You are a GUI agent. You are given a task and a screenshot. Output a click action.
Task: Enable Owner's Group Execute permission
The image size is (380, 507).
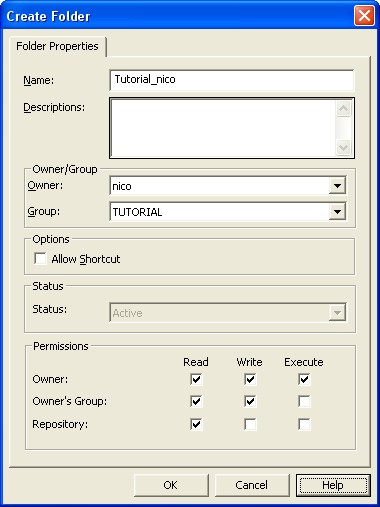coord(304,401)
